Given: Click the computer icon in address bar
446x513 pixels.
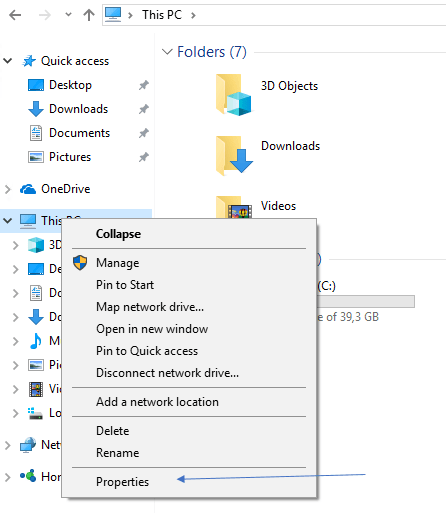Looking at the screenshot, I should [x=113, y=15].
